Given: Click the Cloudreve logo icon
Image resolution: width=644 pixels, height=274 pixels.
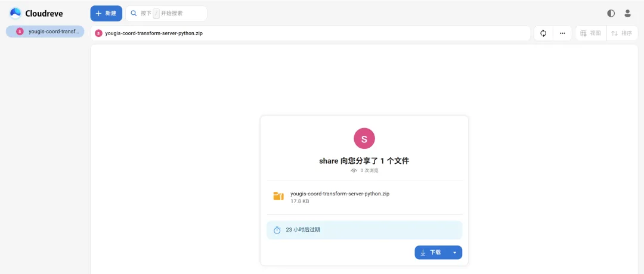Looking at the screenshot, I should (16, 13).
